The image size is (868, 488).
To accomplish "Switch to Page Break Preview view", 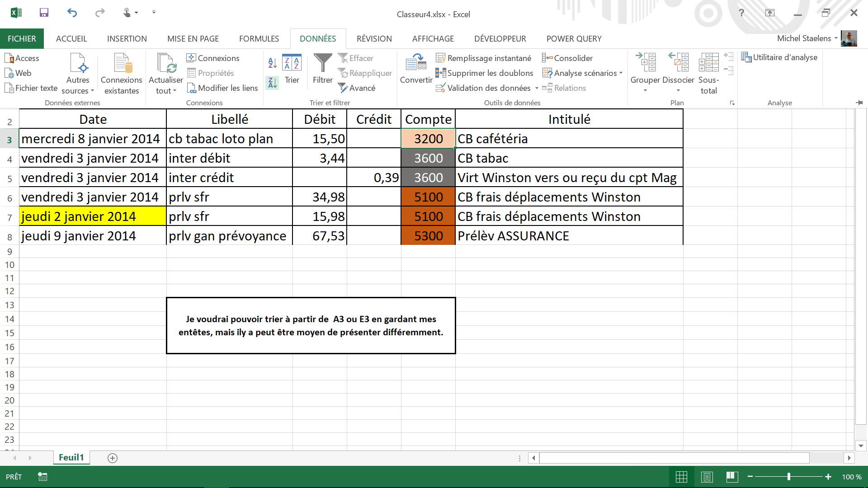I will [732, 477].
